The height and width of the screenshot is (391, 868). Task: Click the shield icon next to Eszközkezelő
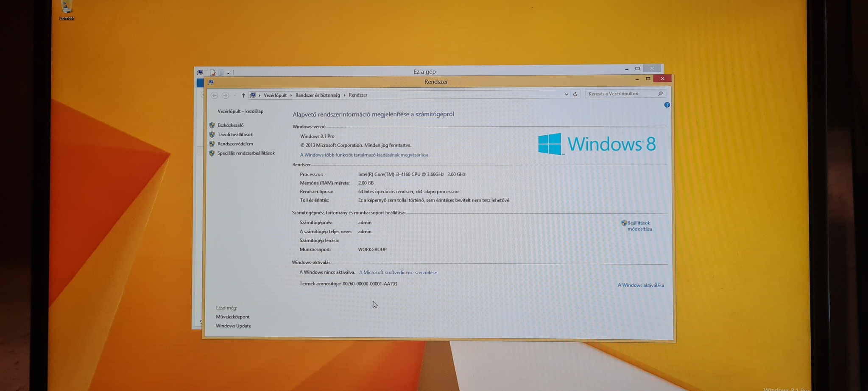click(x=212, y=125)
